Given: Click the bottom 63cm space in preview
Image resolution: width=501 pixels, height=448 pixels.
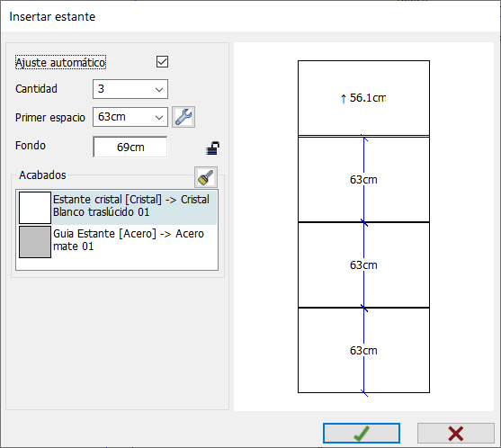Looking at the screenshot, I should click(363, 351).
